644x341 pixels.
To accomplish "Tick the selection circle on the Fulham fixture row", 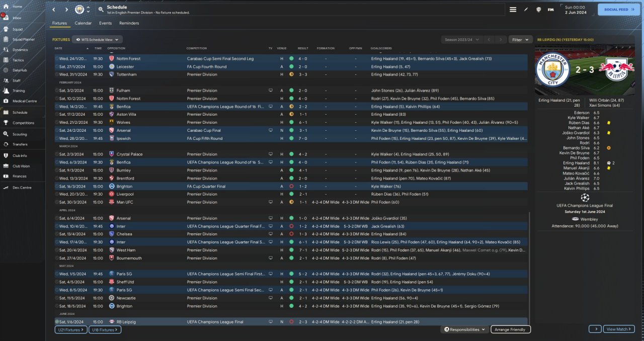I will pyautogui.click(x=57, y=91).
